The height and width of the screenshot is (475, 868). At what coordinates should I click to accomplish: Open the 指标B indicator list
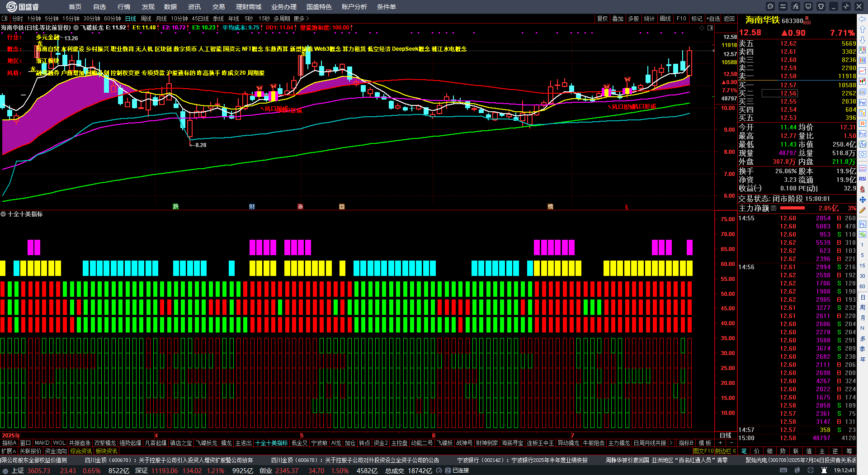[686, 443]
